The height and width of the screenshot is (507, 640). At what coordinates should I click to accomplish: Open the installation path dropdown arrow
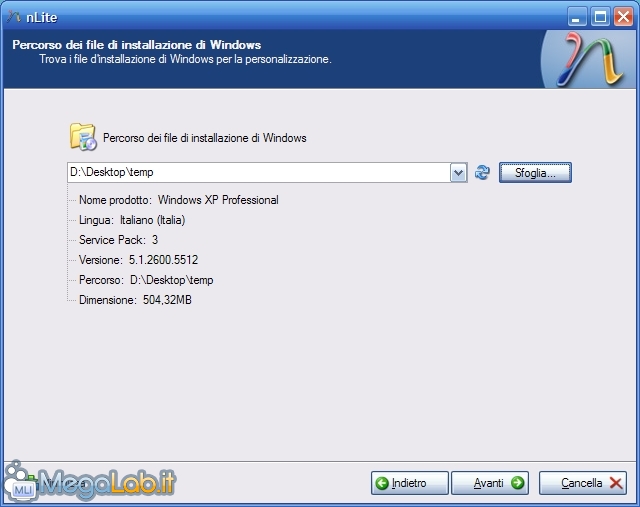pyautogui.click(x=458, y=173)
